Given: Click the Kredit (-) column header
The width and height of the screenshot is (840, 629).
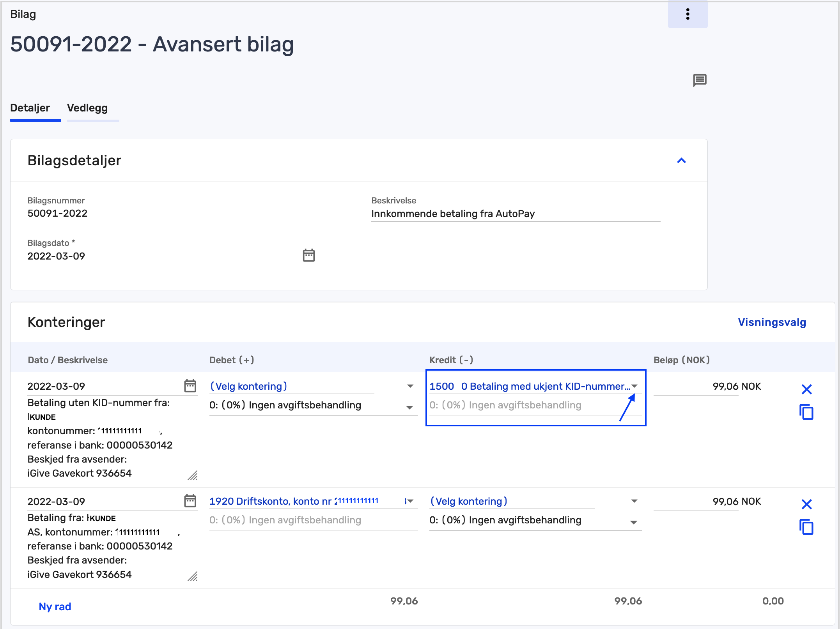Looking at the screenshot, I should point(451,360).
